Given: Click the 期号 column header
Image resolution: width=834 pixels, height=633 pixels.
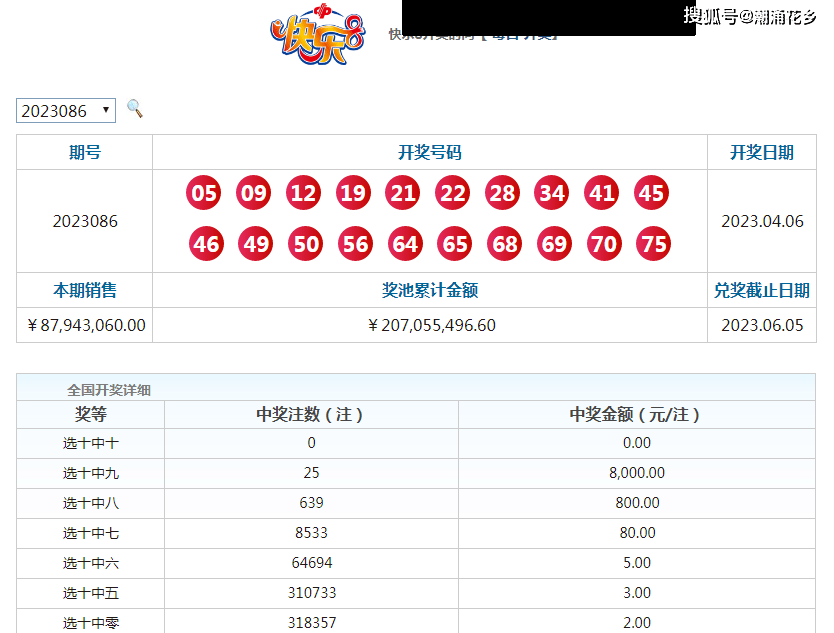Looking at the screenshot, I should tap(85, 153).
